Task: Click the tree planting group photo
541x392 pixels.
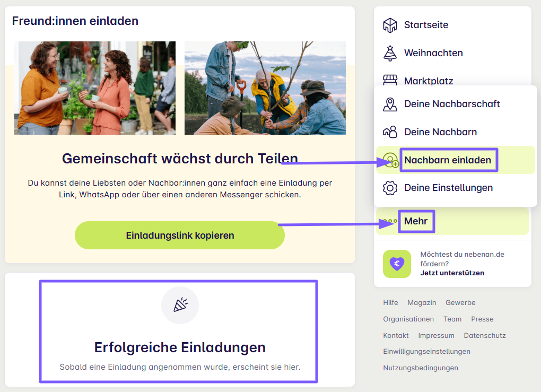Action: pos(265,88)
